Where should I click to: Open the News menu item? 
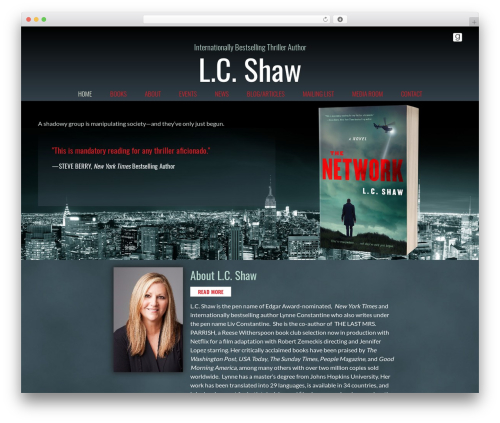point(222,94)
